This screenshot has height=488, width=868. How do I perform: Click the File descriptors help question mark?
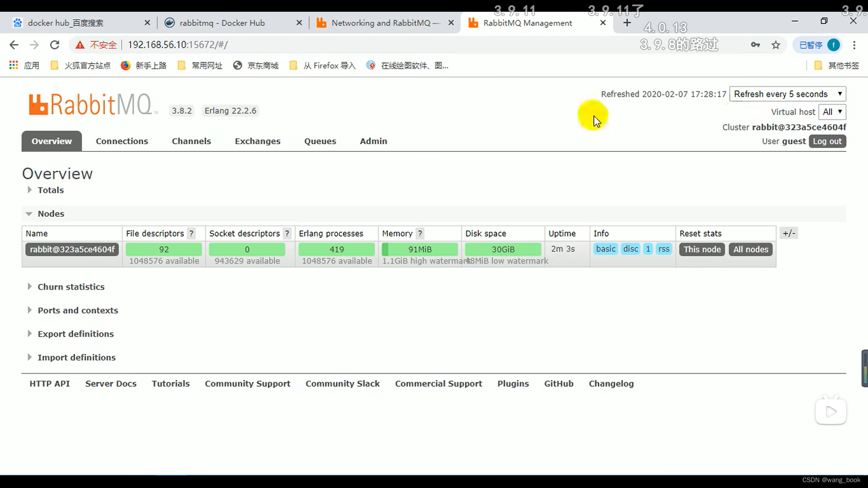click(192, 234)
